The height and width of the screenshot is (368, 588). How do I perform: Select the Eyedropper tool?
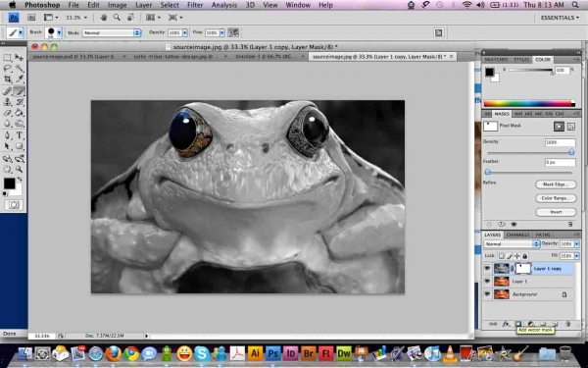(x=19, y=79)
